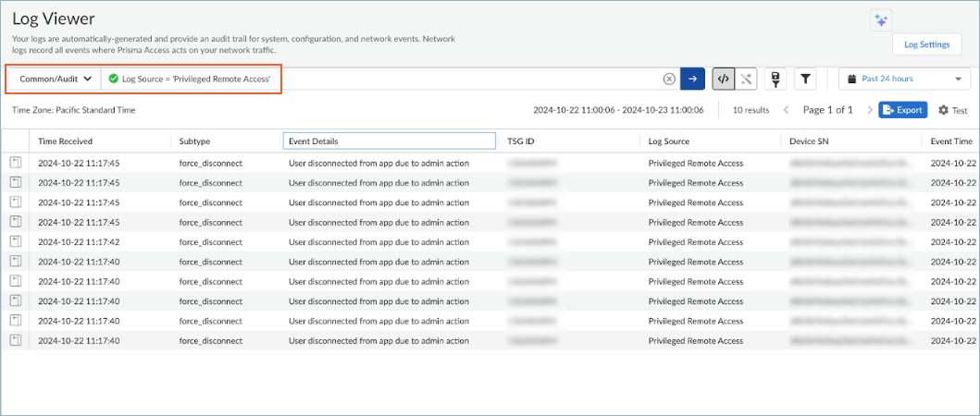
Task: Open Log Settings
Action: click(926, 44)
